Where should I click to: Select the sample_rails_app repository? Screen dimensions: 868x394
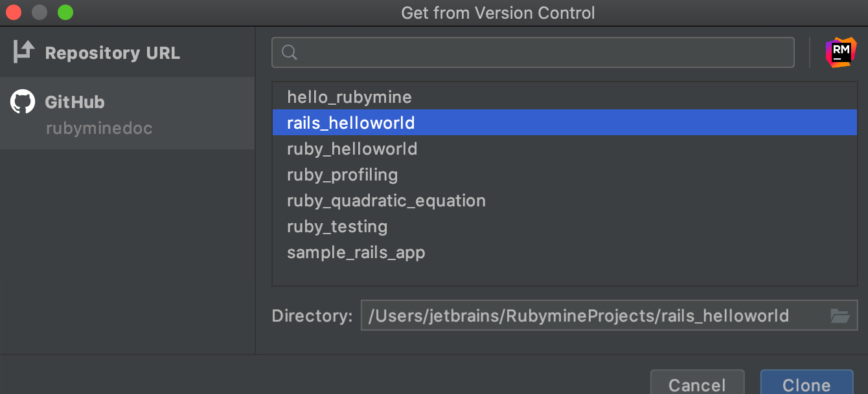tap(356, 252)
